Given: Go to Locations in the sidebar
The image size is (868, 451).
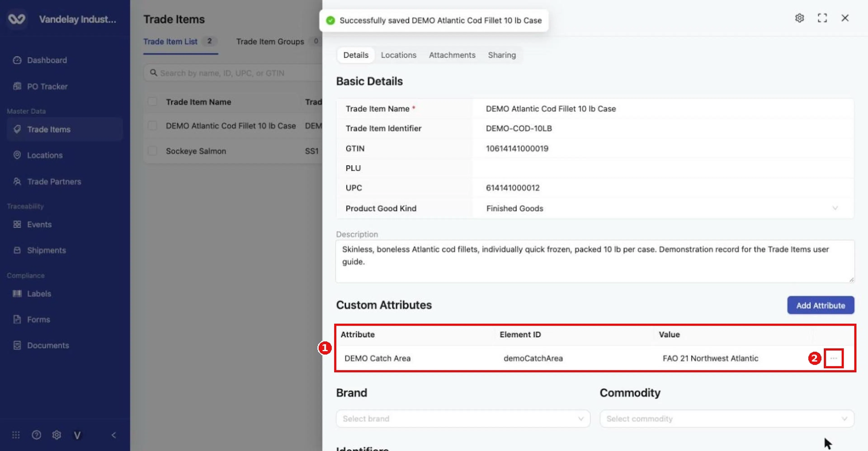Looking at the screenshot, I should click(45, 155).
